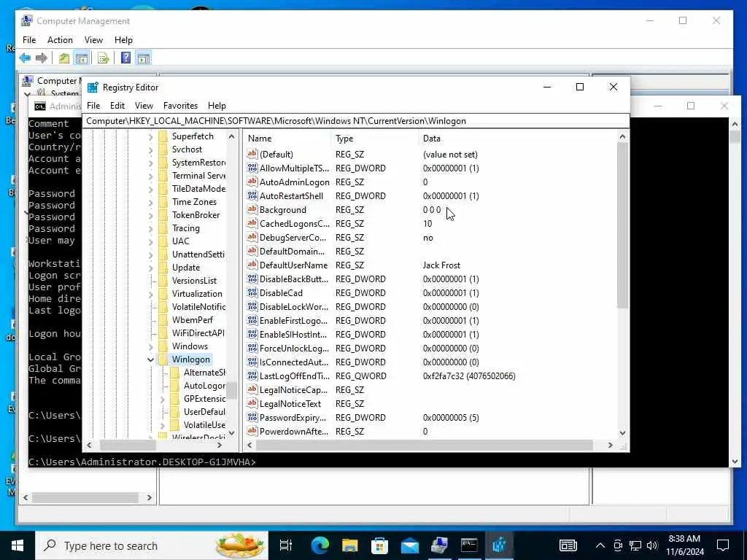
Task: Open File Explorer from taskbar
Action: coord(349,545)
